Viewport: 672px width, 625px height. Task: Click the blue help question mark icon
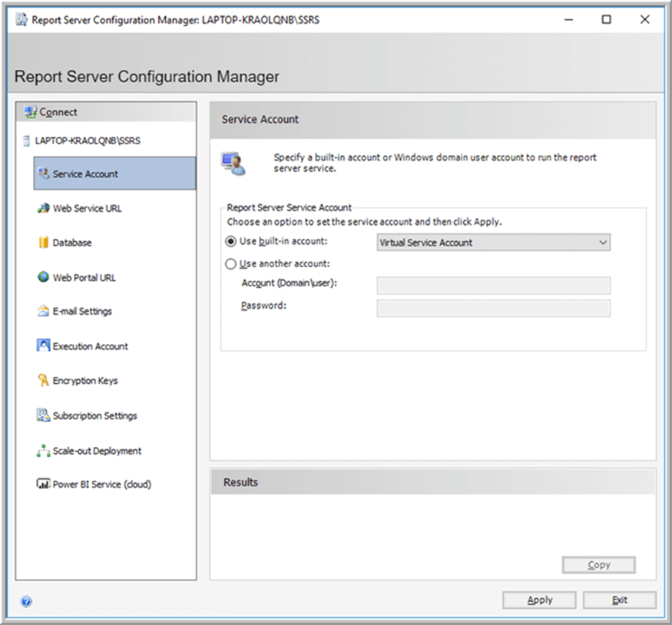tap(26, 601)
